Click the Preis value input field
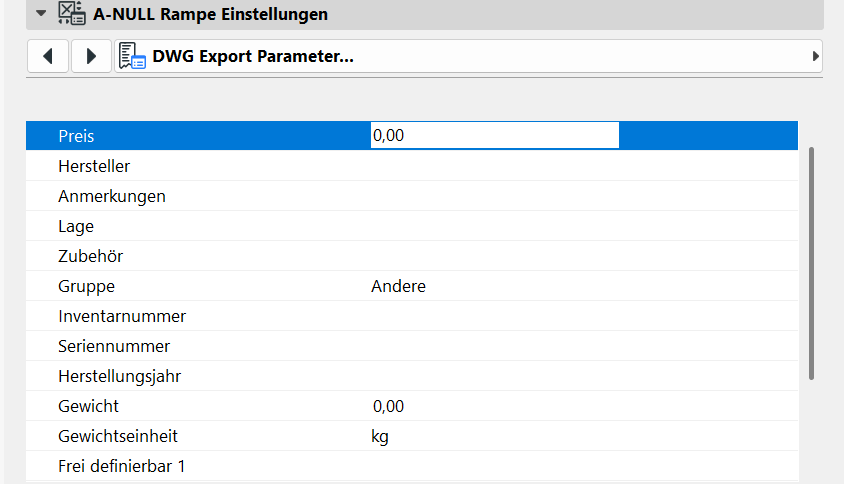This screenshot has height=484, width=844. point(494,135)
